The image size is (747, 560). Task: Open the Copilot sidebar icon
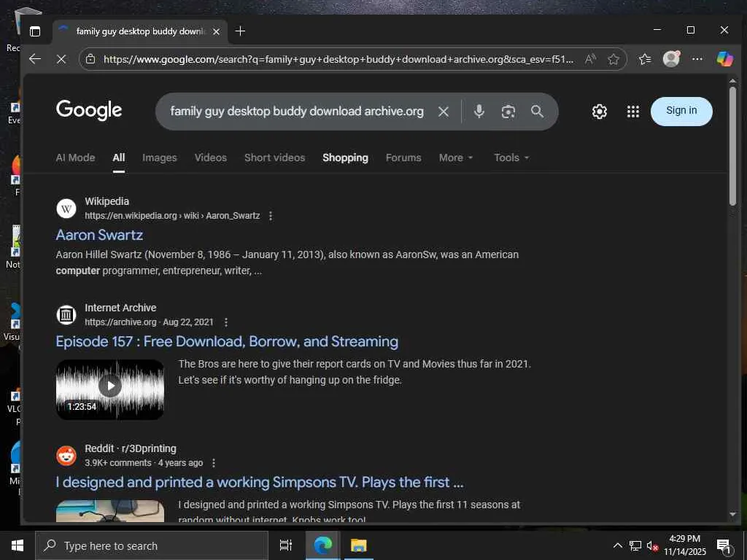724,59
